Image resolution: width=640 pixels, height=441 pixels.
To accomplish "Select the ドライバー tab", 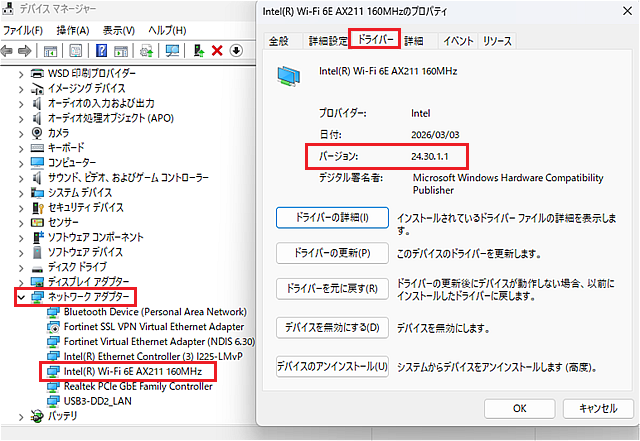I will [x=375, y=39].
